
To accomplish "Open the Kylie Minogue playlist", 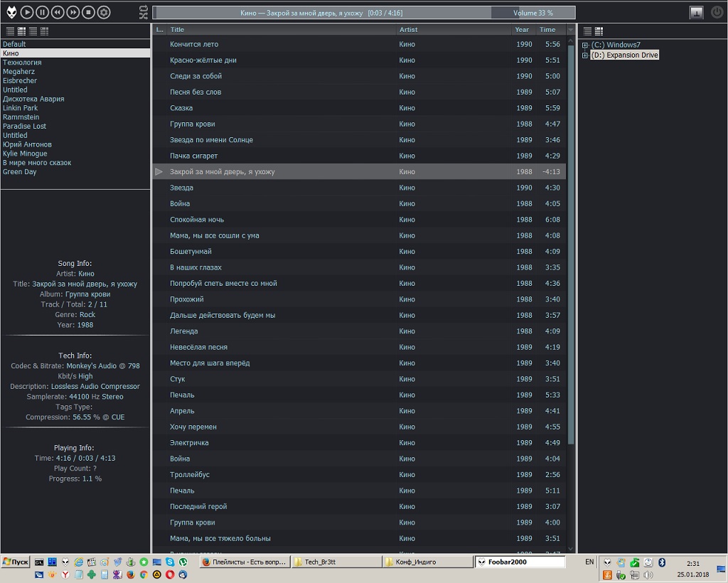I will (x=75, y=153).
